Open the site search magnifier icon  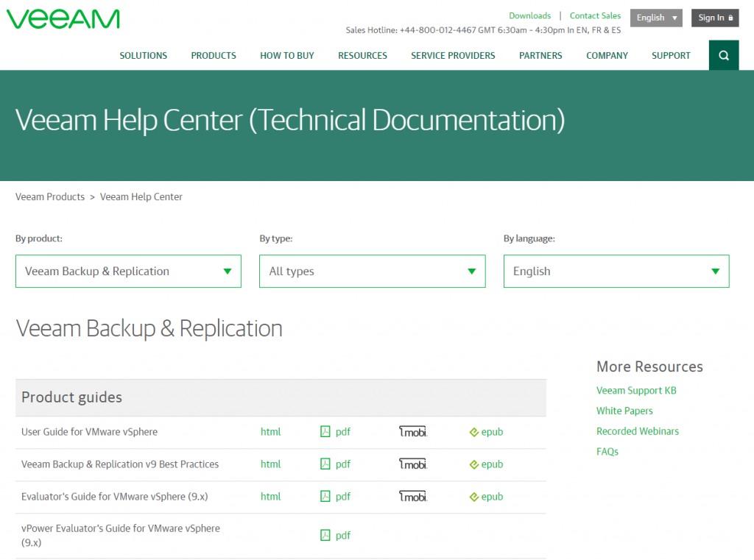724,55
